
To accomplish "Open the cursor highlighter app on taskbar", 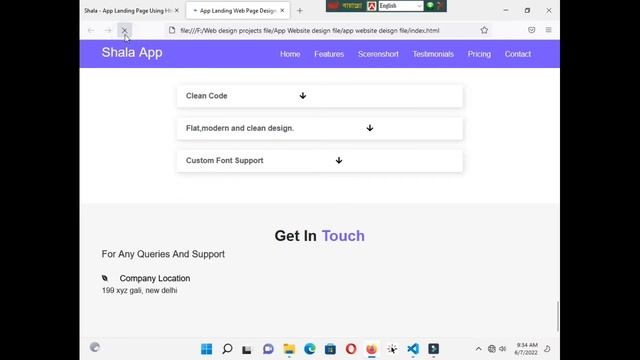I will [x=392, y=349].
